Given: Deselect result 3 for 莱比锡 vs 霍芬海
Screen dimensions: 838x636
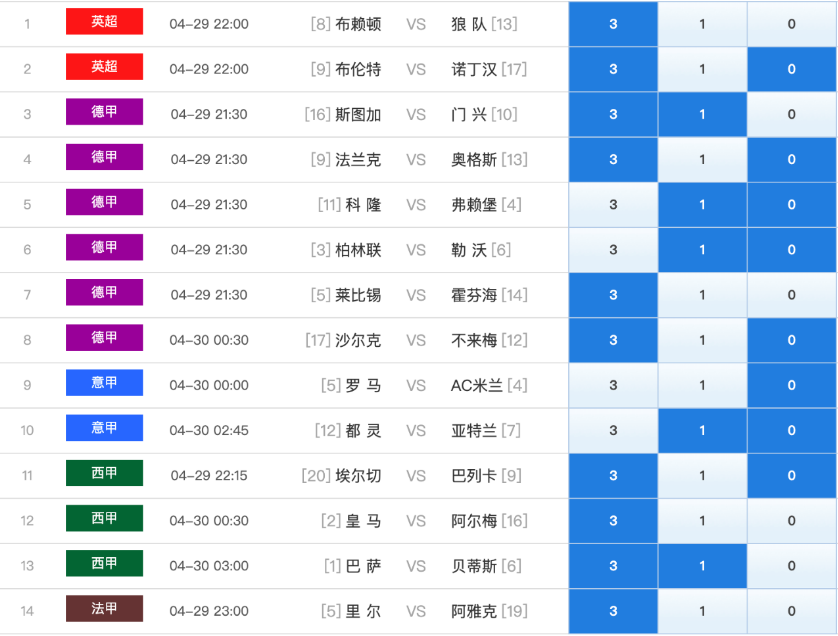Looking at the screenshot, I should [613, 295].
